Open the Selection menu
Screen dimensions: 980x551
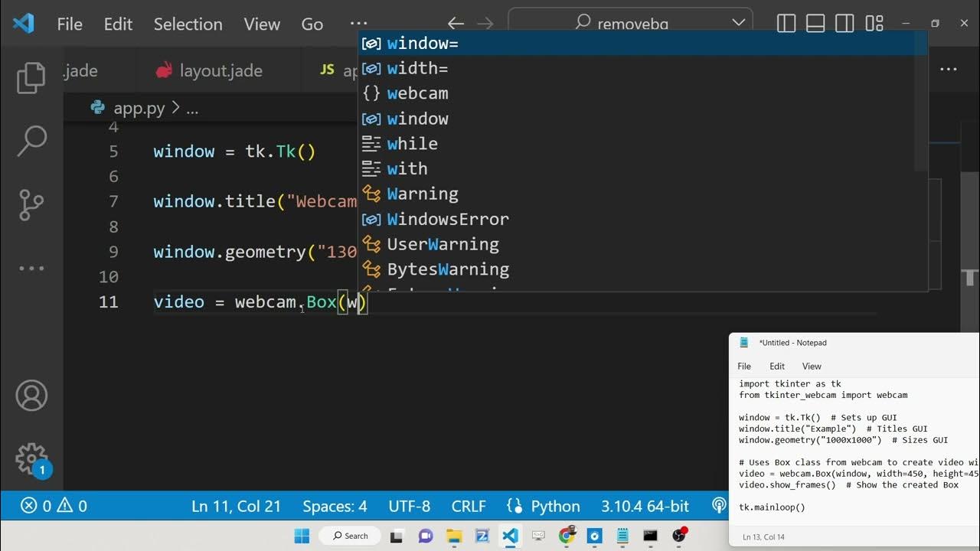[x=188, y=24]
